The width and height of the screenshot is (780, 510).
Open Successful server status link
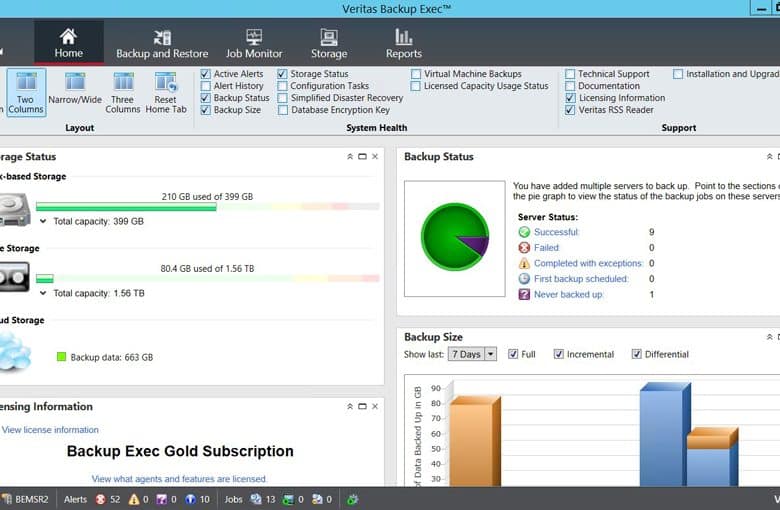pyautogui.click(x=556, y=232)
